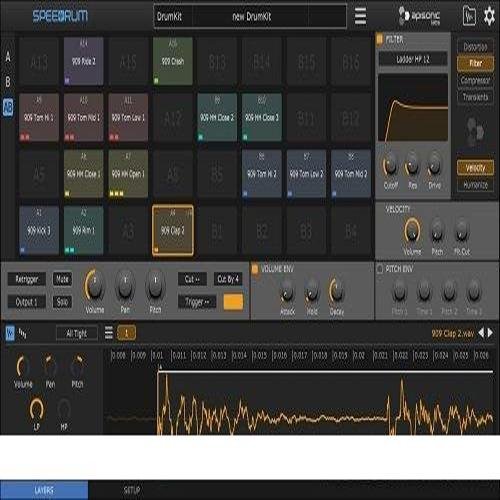Viewport: 500px width, 500px height.
Task: Click the next sample arrow icon
Action: pyautogui.click(x=490, y=333)
